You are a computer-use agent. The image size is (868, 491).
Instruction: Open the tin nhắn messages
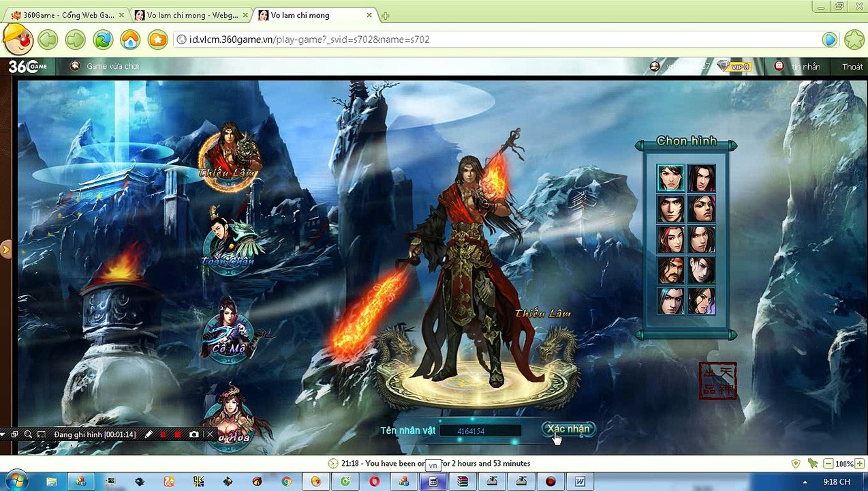pos(799,66)
